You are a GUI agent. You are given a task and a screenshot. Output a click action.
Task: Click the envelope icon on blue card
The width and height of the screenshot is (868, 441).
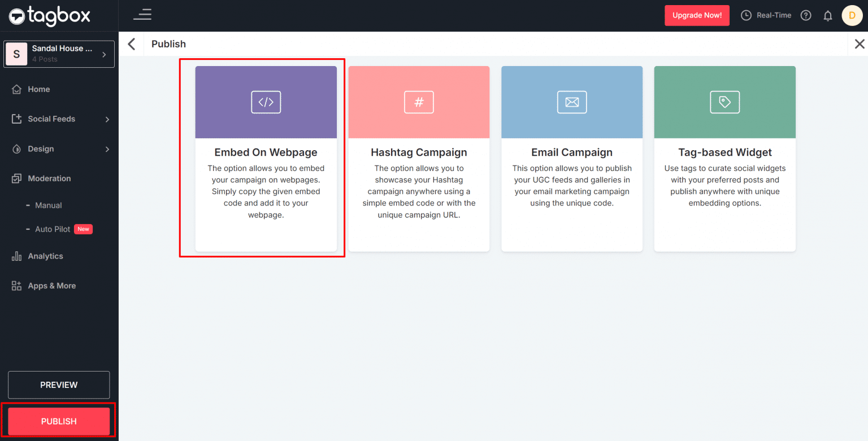[572, 102]
